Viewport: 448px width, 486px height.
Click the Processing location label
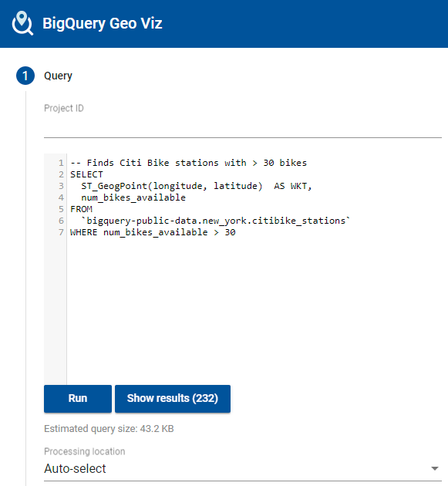pos(85,451)
